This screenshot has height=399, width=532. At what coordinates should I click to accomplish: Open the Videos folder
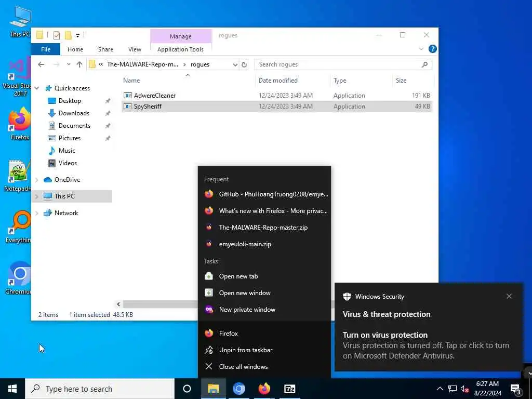point(68,163)
